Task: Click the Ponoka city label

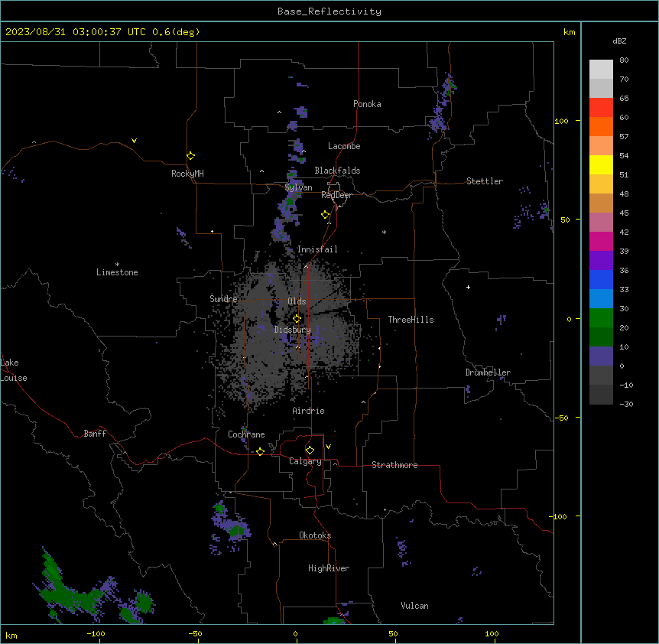Action: point(367,104)
